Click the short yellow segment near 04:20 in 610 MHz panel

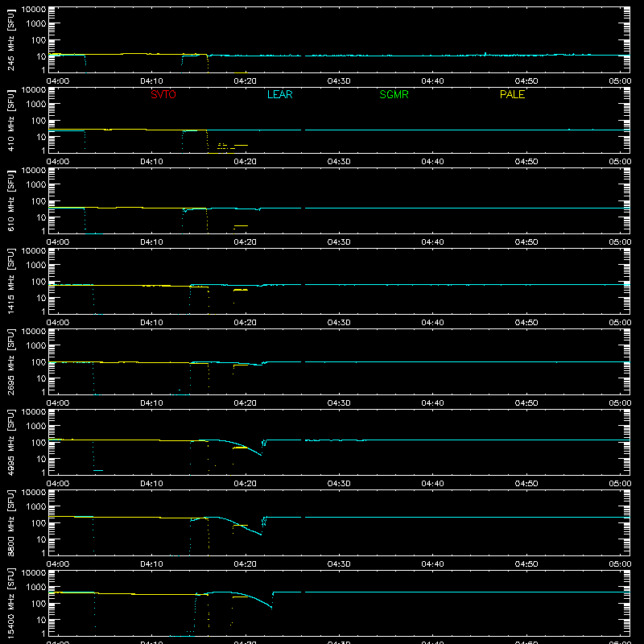(x=241, y=225)
